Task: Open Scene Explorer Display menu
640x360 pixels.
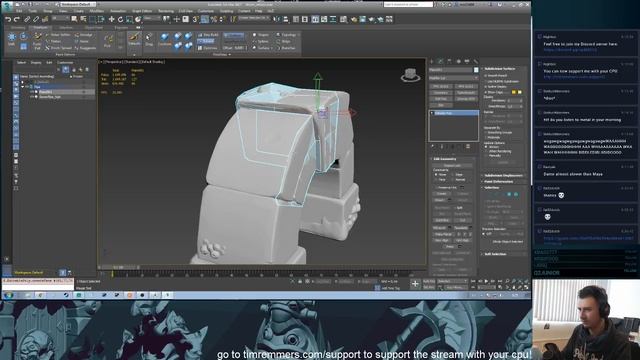Action: point(36,62)
